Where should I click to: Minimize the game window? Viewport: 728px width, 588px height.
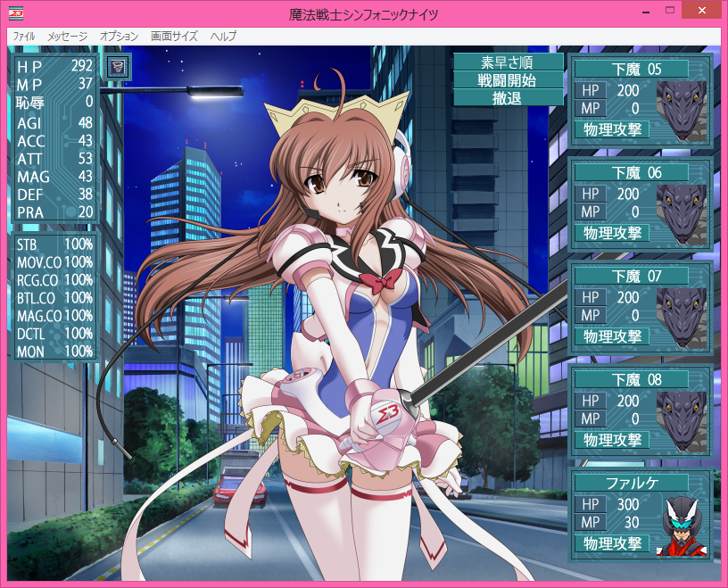pyautogui.click(x=645, y=11)
